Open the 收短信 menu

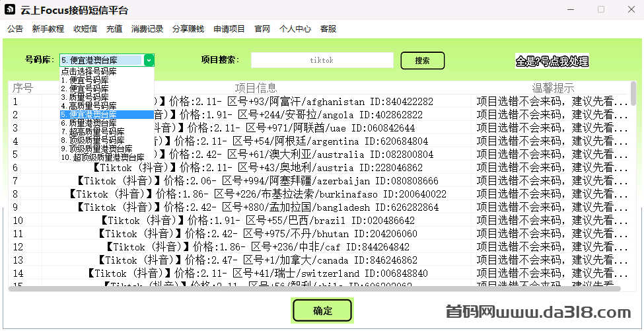[85, 29]
